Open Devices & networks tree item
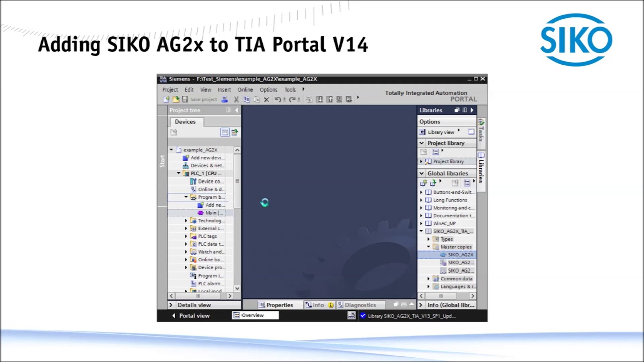The height and width of the screenshot is (362, 644). coord(203,165)
